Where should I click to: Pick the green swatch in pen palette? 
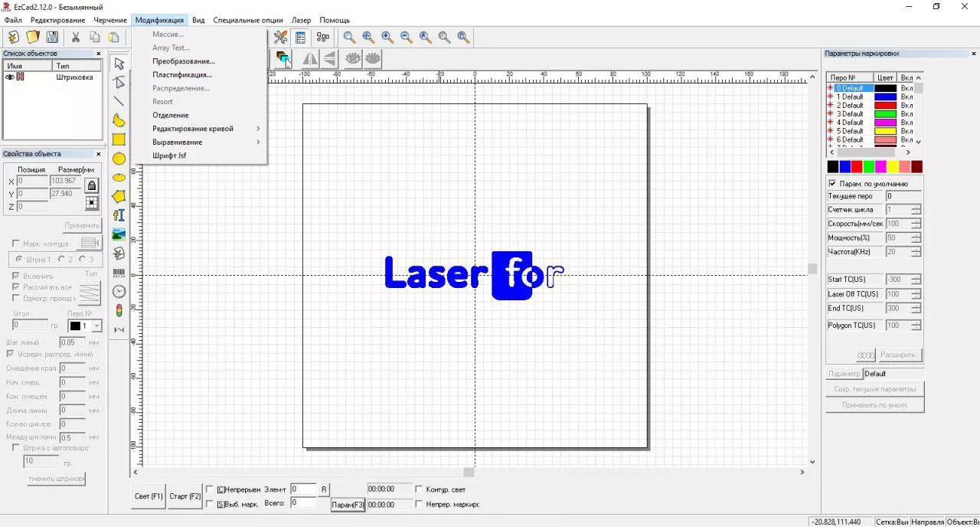869,166
